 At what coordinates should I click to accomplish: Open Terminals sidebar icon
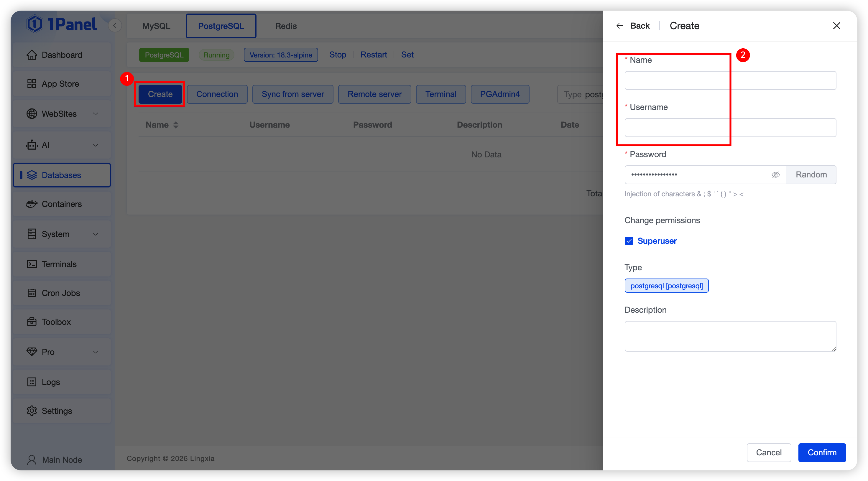pyautogui.click(x=32, y=264)
